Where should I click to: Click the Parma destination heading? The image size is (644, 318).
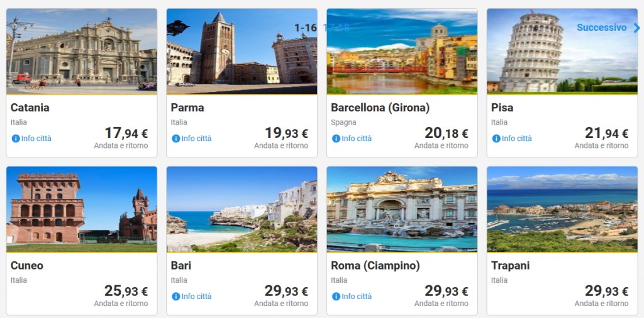point(187,108)
